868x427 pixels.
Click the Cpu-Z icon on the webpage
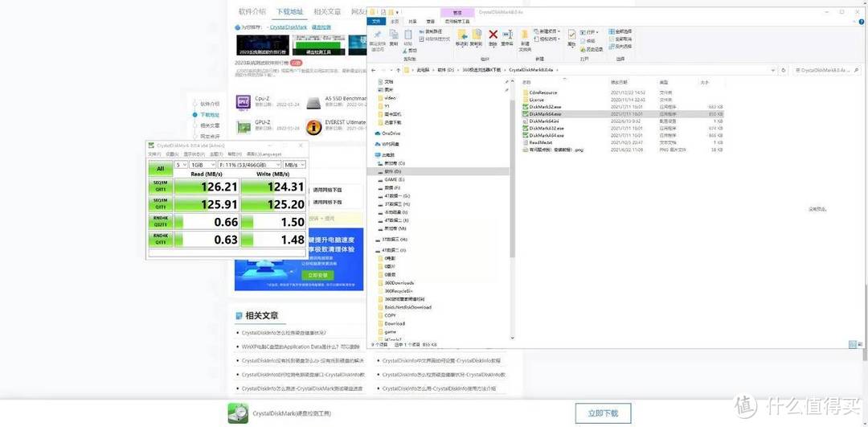[x=243, y=102]
